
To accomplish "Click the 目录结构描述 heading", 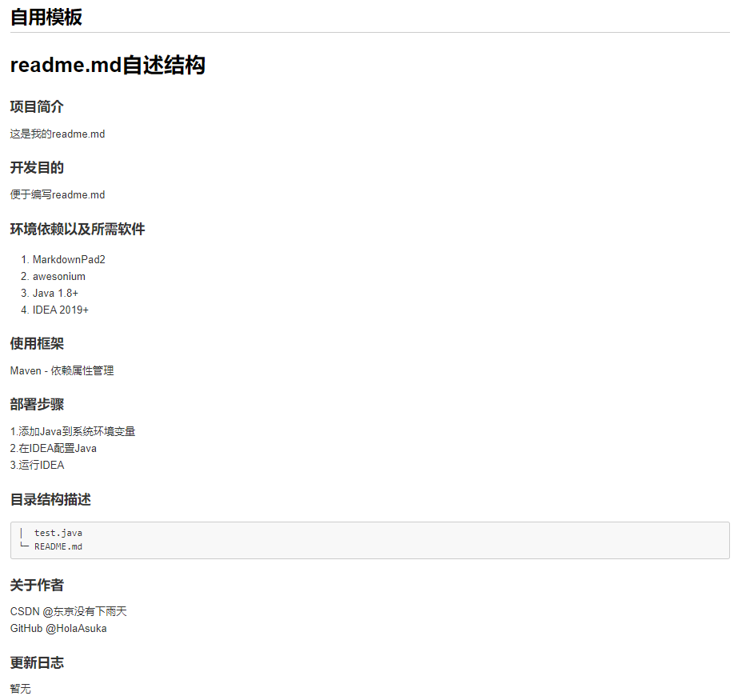I will point(50,499).
